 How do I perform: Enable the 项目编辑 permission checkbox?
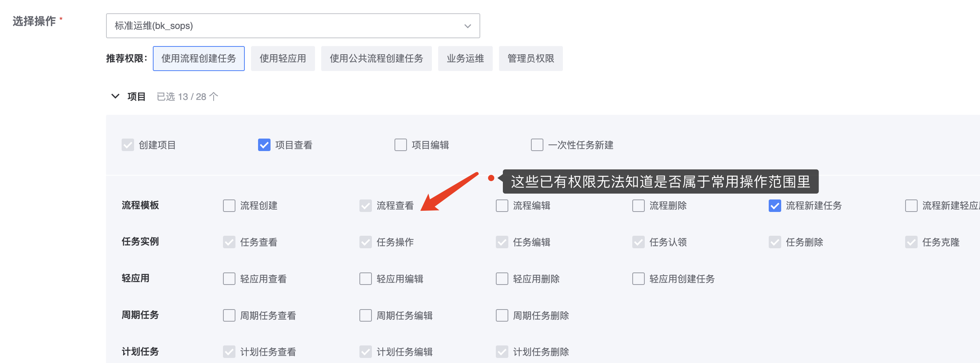(400, 145)
